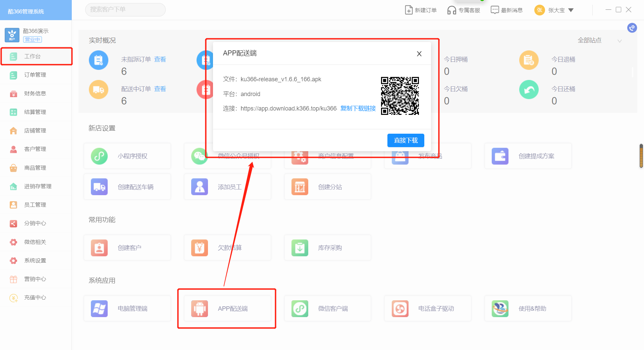The width and height of the screenshot is (644, 350).
Task: Click the 直接下载 button
Action: point(406,140)
